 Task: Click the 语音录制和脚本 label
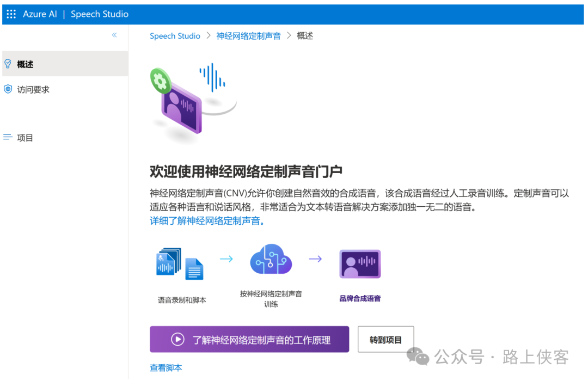click(x=182, y=300)
